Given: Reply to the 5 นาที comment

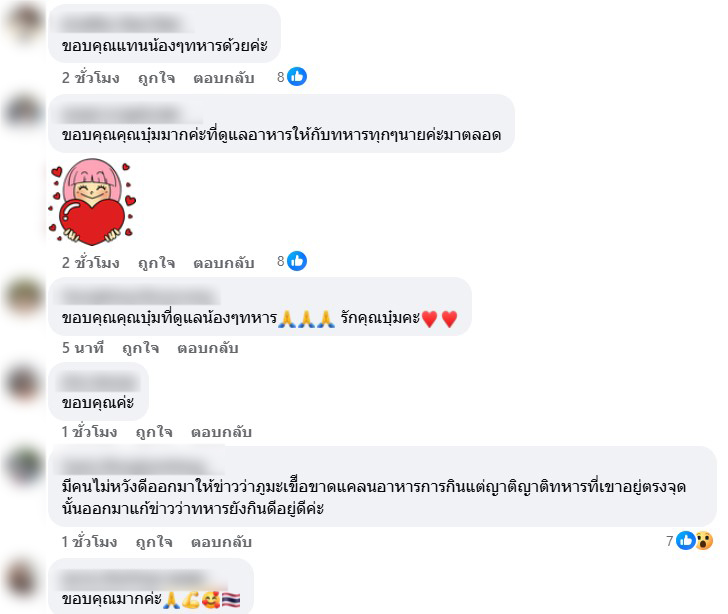Looking at the screenshot, I should click(208, 348).
